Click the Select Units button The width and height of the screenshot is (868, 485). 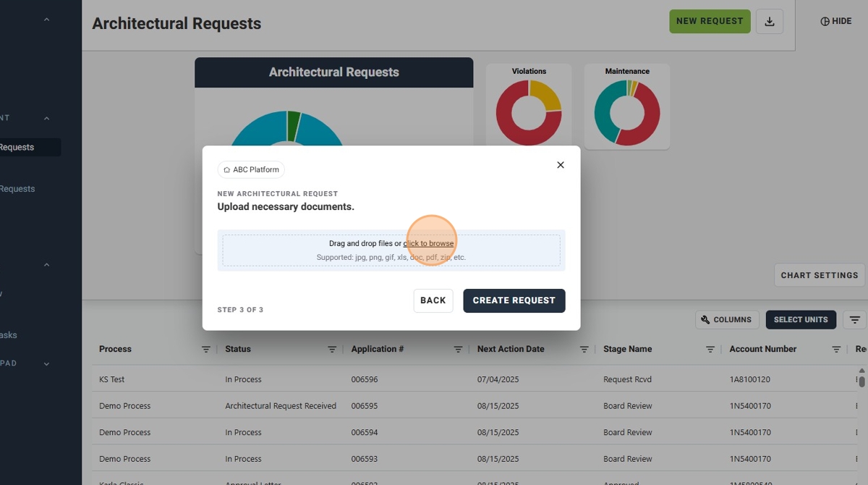click(801, 320)
